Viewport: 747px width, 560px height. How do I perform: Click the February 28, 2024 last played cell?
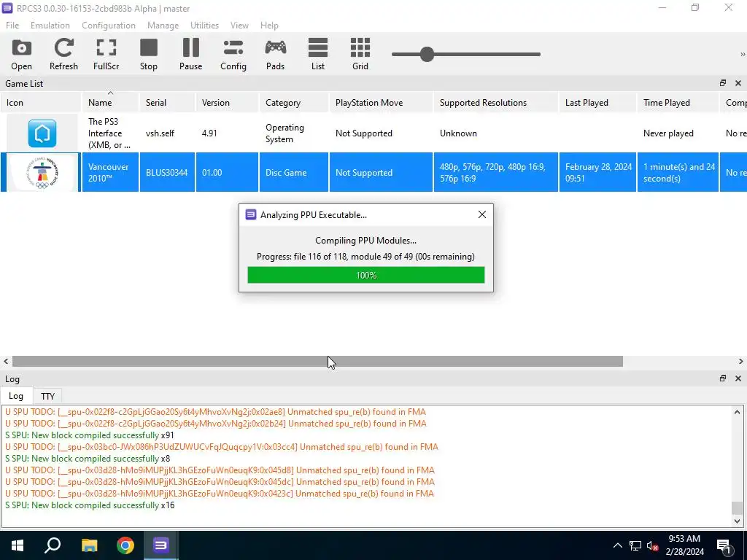click(x=598, y=172)
